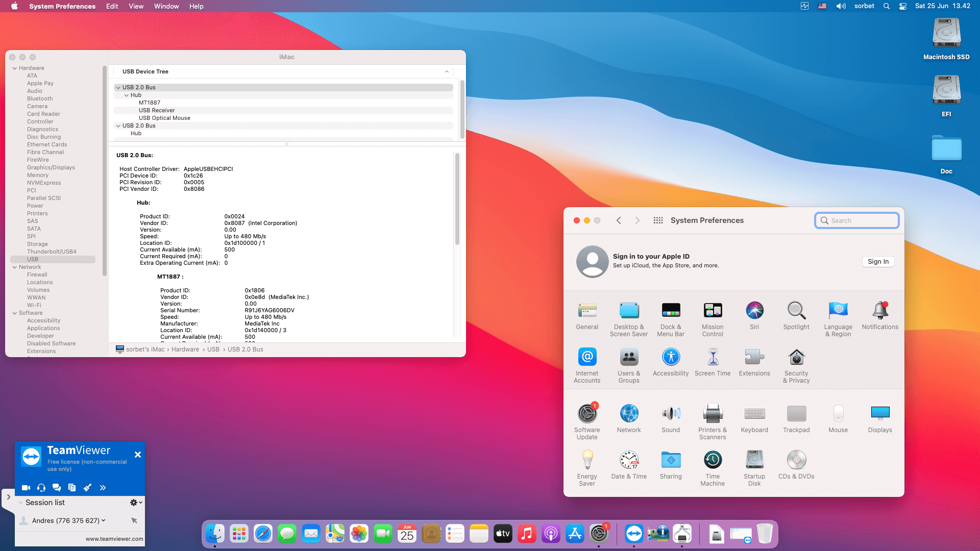980x551 pixels.
Task: Open the Siri preferences pane
Action: click(754, 316)
